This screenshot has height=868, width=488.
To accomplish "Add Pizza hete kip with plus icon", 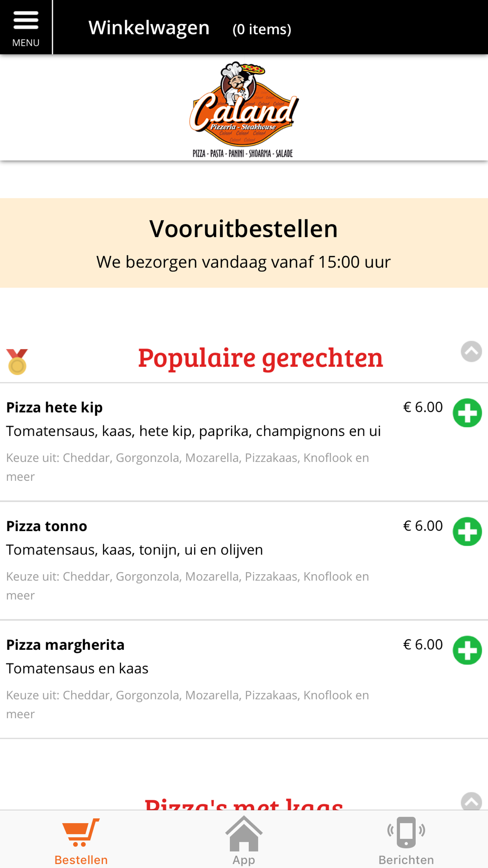I will tap(467, 413).
